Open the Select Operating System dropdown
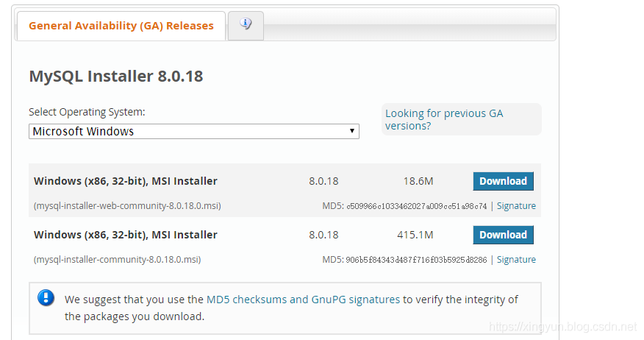Screen dimensions: 644x340 tap(194, 132)
